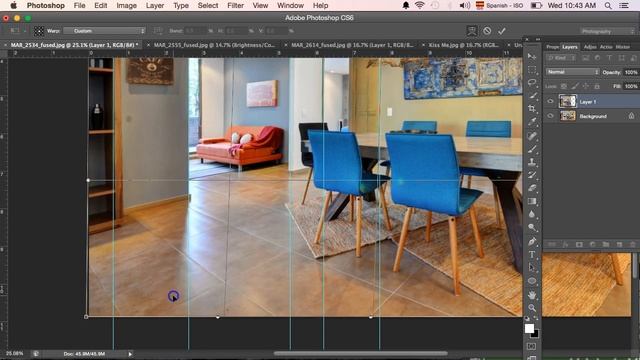Screen dimensions: 640x360
Task: Select the Move tool
Action: tap(532, 56)
